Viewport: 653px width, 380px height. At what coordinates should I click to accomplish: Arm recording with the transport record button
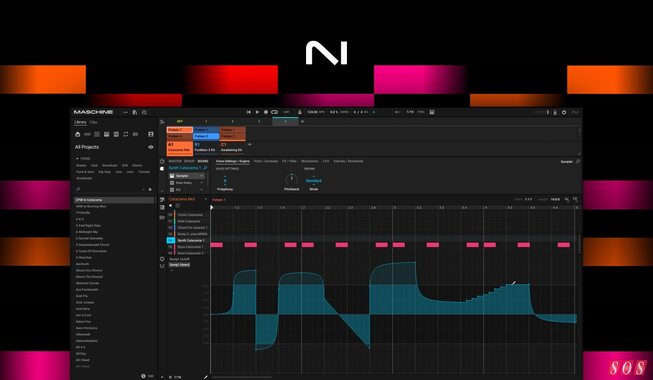(x=266, y=112)
